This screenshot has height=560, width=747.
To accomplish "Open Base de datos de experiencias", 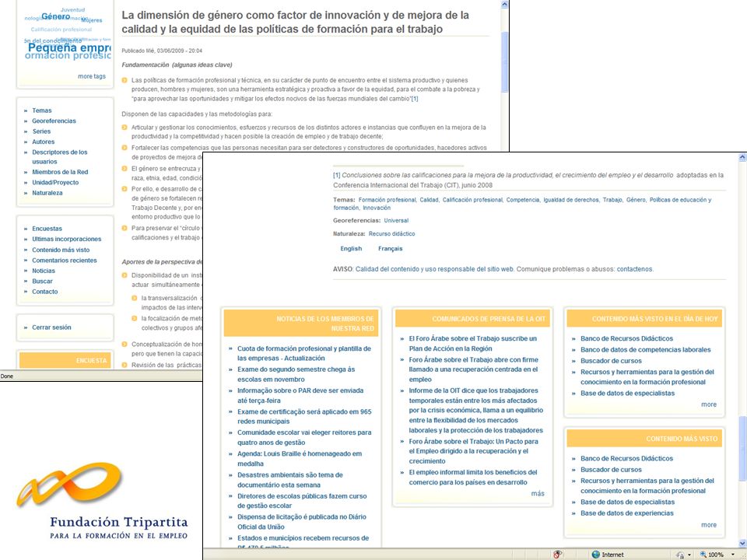I will tap(627, 513).
